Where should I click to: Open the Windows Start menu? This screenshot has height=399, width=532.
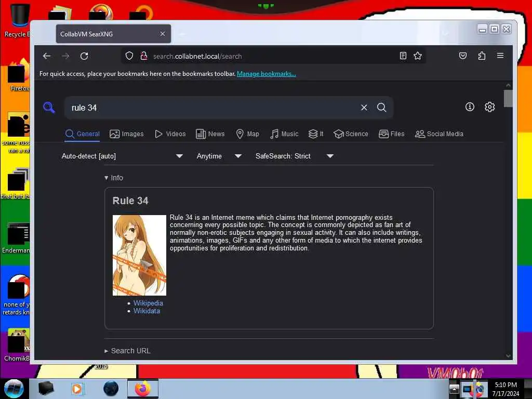click(14, 389)
